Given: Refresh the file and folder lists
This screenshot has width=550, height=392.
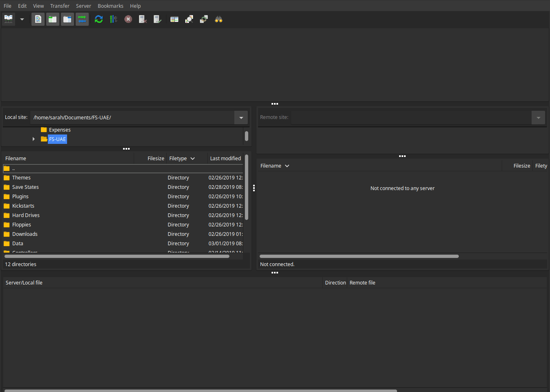Looking at the screenshot, I should (x=99, y=19).
